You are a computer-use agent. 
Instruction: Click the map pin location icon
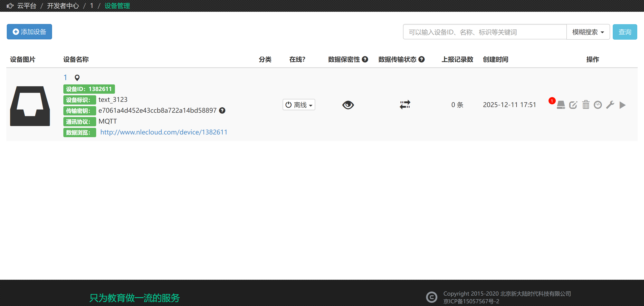[x=77, y=78]
